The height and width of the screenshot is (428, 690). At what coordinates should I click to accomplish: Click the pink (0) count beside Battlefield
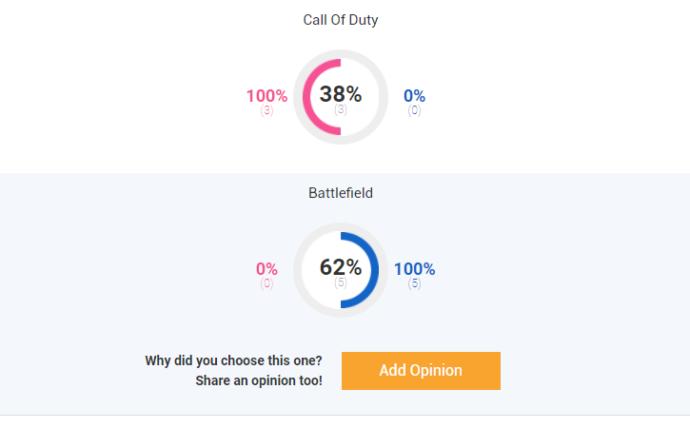(267, 283)
